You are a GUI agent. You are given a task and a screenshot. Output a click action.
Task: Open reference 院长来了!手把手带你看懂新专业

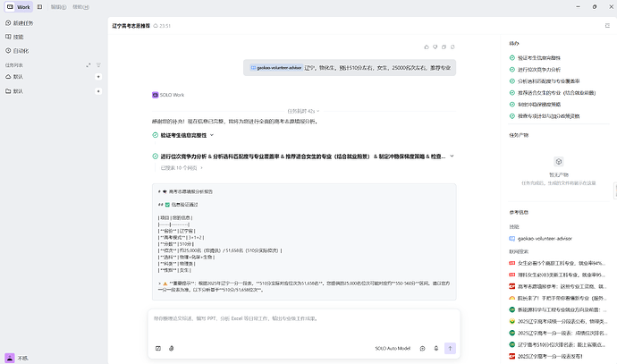point(558,298)
